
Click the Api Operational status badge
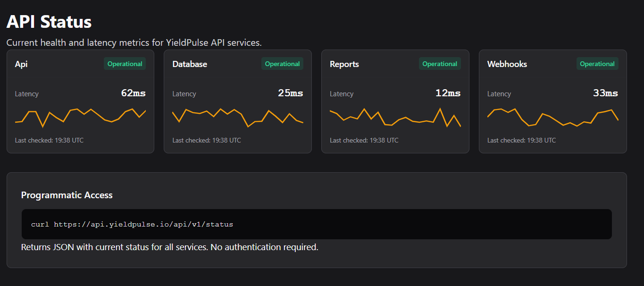[x=125, y=64]
